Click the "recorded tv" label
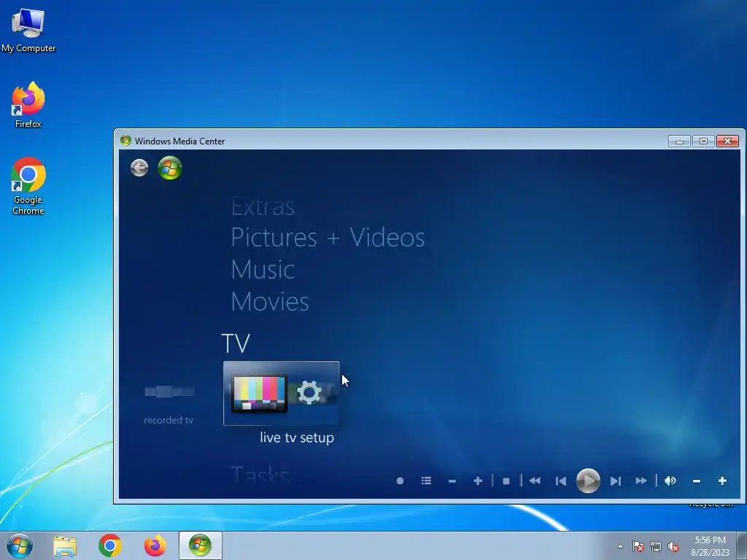747x560 pixels. tap(169, 421)
